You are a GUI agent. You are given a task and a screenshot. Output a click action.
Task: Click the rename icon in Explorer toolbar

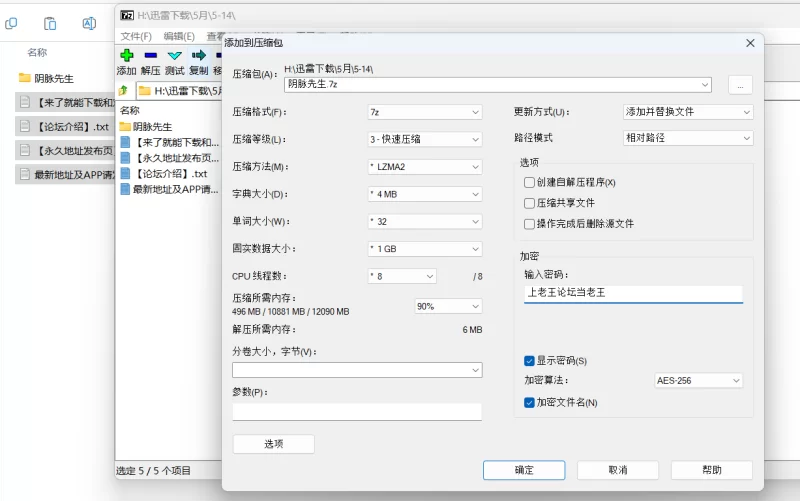pyautogui.click(x=89, y=23)
